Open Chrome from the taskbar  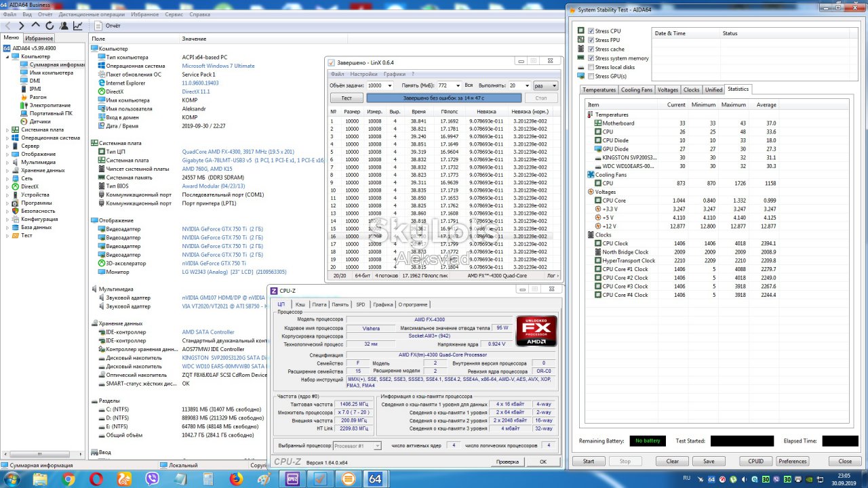pyautogui.click(x=68, y=479)
